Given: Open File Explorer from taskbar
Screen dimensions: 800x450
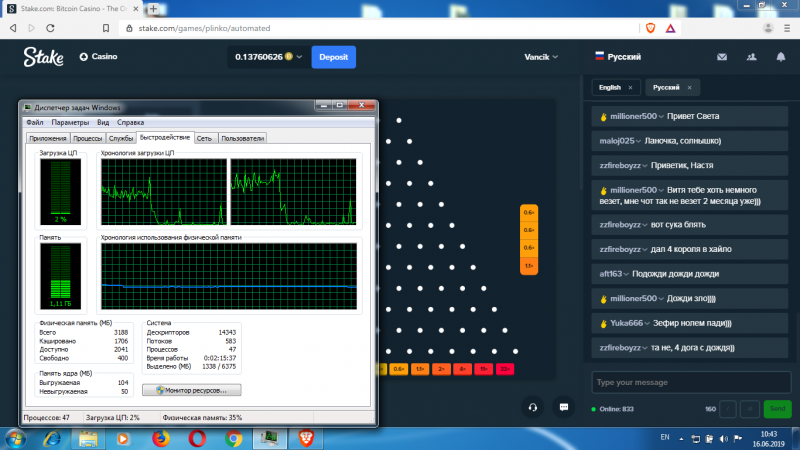Looking at the screenshot, I should point(88,439).
